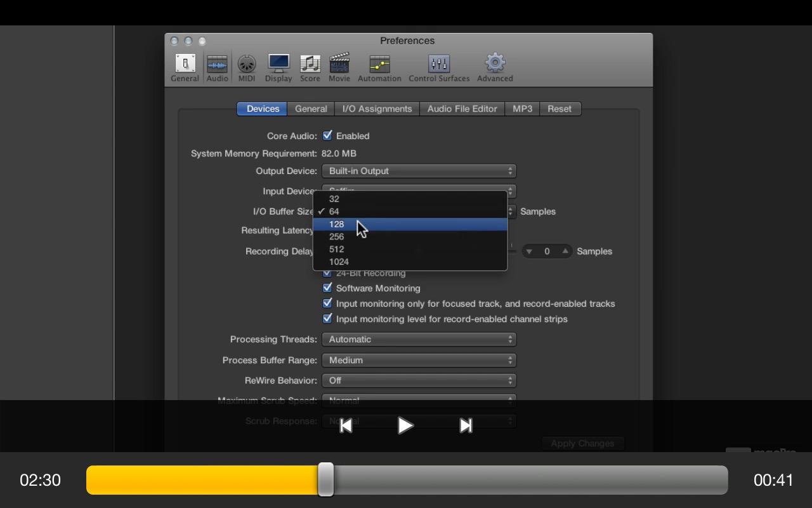Click the video progress slider handle
This screenshot has width=812, height=508.
[x=326, y=479]
